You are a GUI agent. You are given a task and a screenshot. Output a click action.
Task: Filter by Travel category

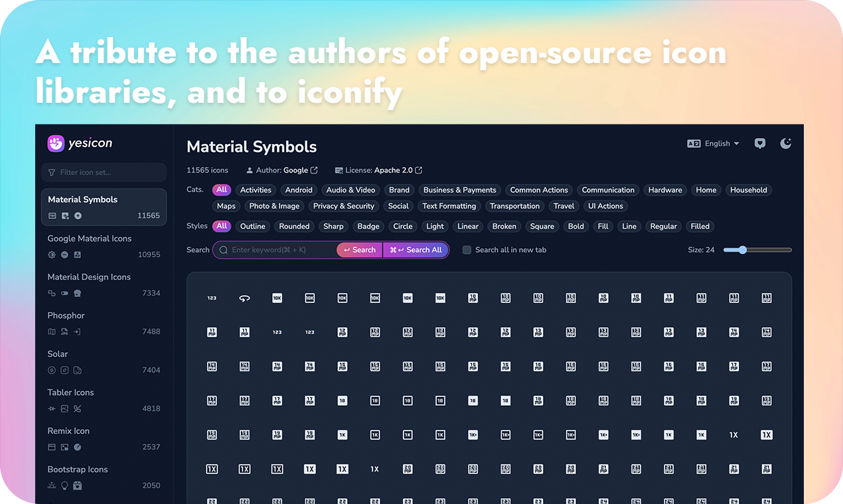pyautogui.click(x=564, y=206)
